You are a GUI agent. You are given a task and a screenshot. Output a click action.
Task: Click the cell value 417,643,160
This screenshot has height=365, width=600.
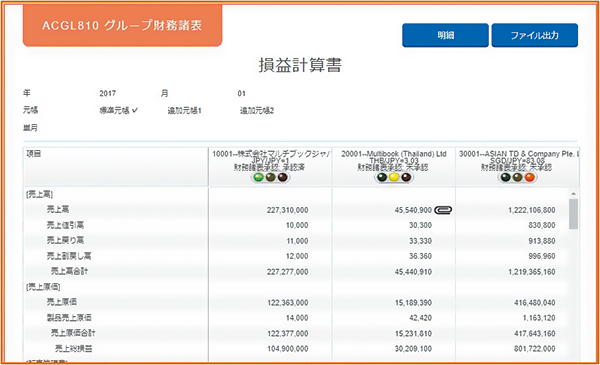click(x=535, y=334)
